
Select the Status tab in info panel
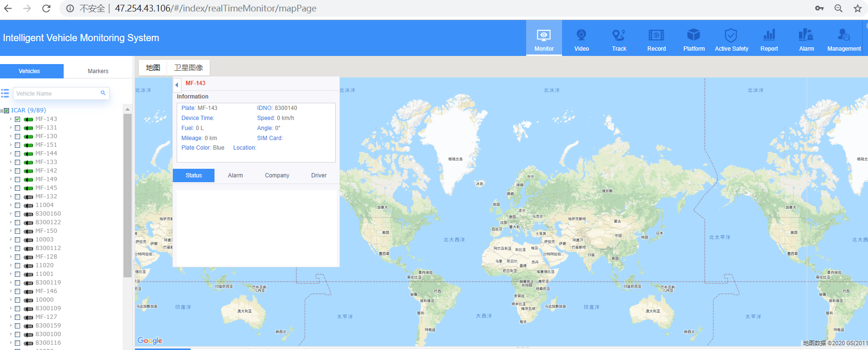click(193, 175)
